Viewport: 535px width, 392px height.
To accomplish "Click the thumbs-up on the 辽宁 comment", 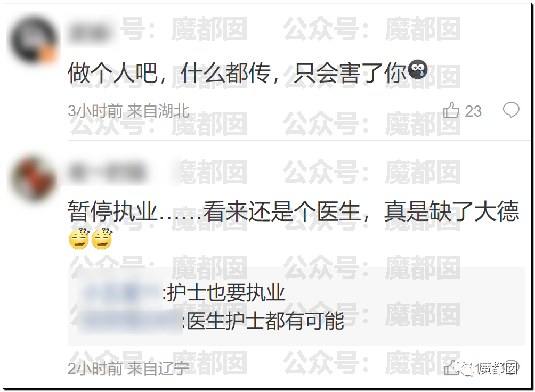I will point(450,368).
